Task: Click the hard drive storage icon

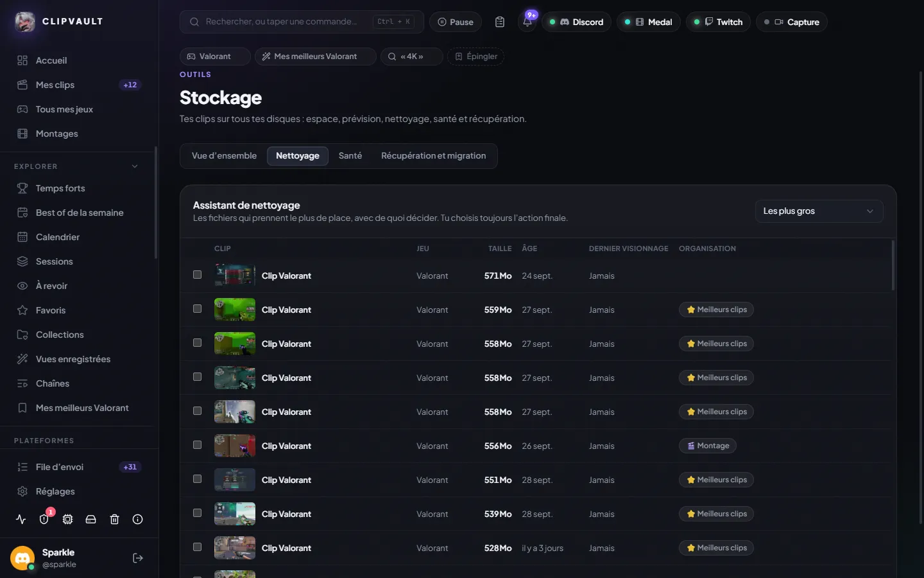Action: [91, 520]
